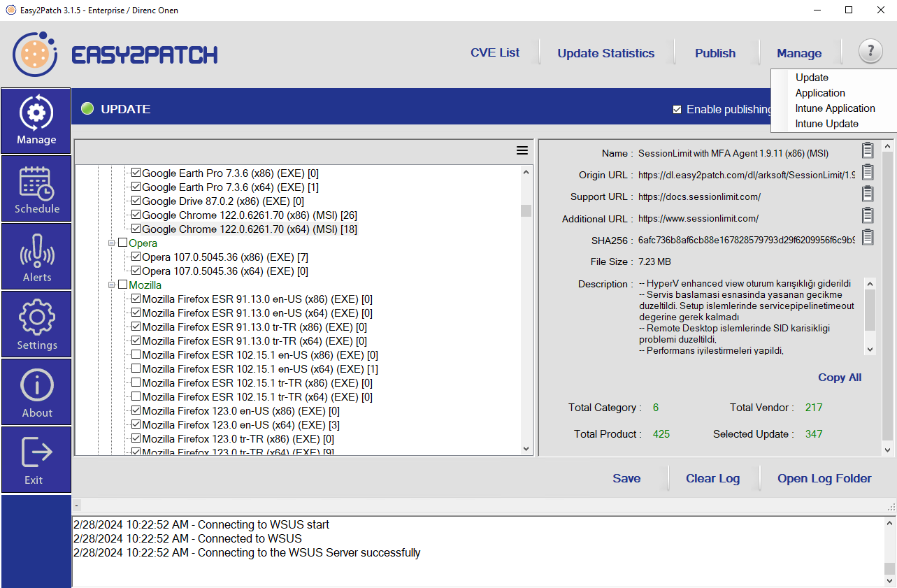Click the help question mark button
This screenshot has height=588, width=897.
pyautogui.click(x=870, y=52)
